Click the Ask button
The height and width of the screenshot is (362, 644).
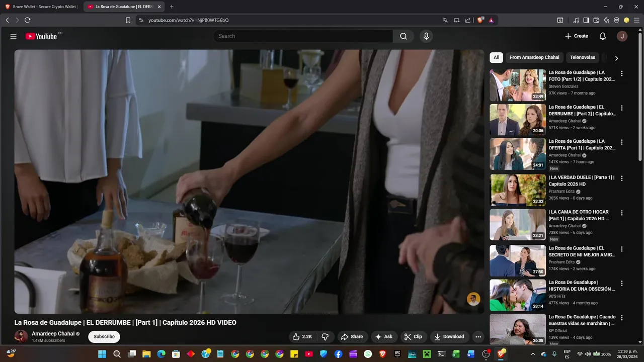click(384, 337)
